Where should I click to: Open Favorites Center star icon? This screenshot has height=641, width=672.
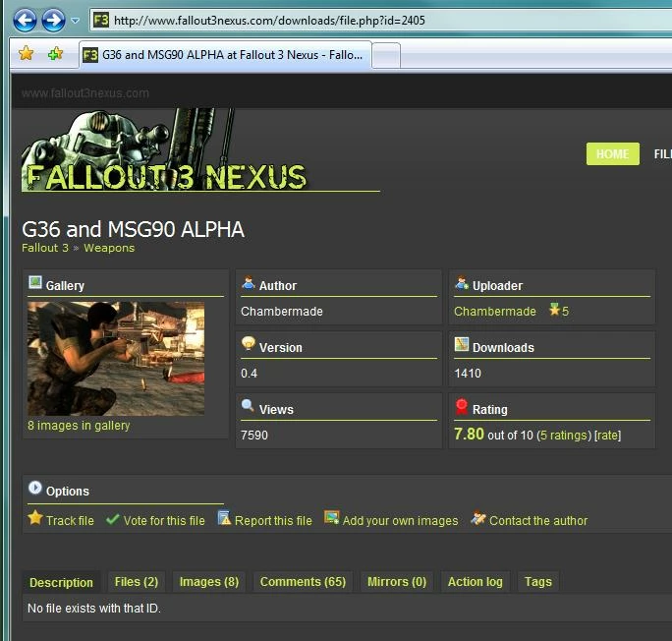click(27, 54)
